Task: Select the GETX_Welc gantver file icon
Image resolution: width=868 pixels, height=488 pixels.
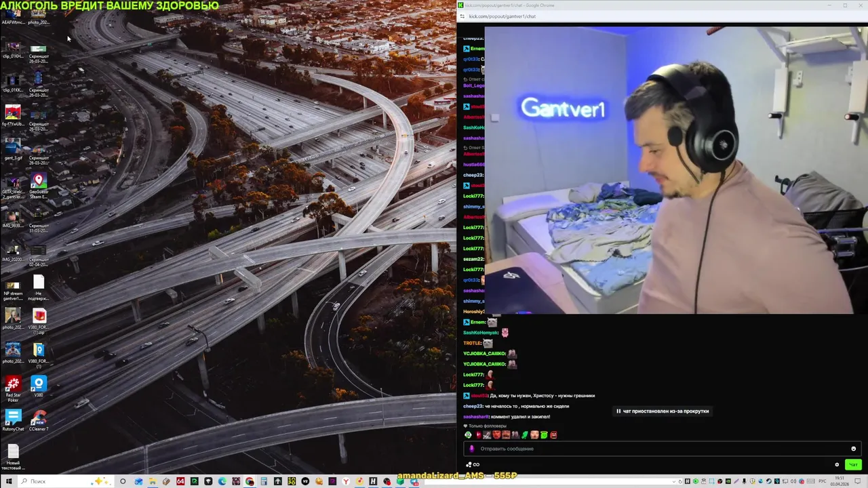Action: (x=13, y=186)
